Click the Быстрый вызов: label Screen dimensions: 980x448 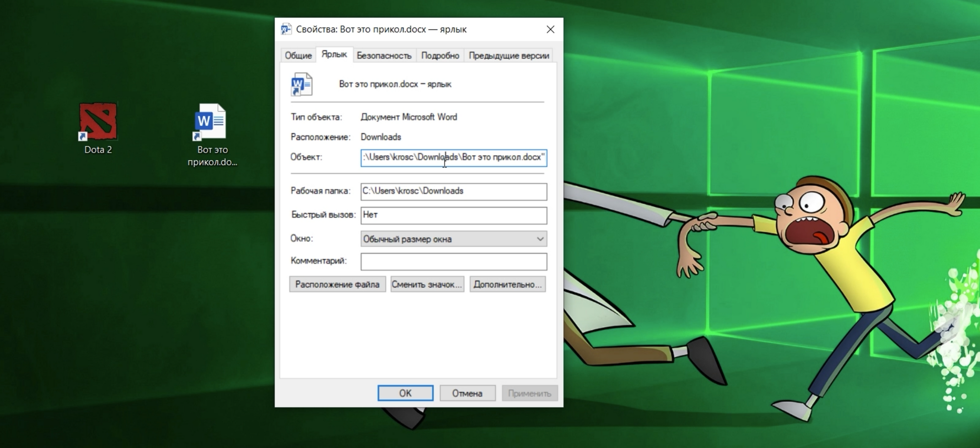coord(323,215)
